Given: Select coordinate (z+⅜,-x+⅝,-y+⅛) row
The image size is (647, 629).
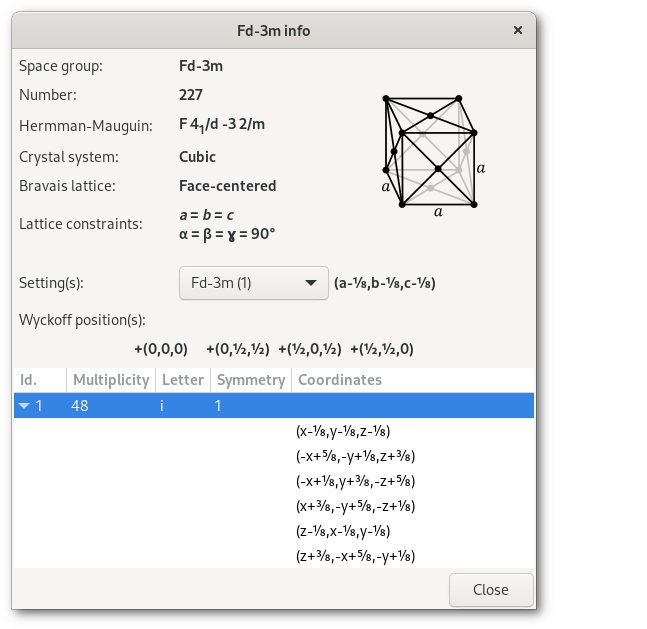Looking at the screenshot, I should click(x=355, y=556).
